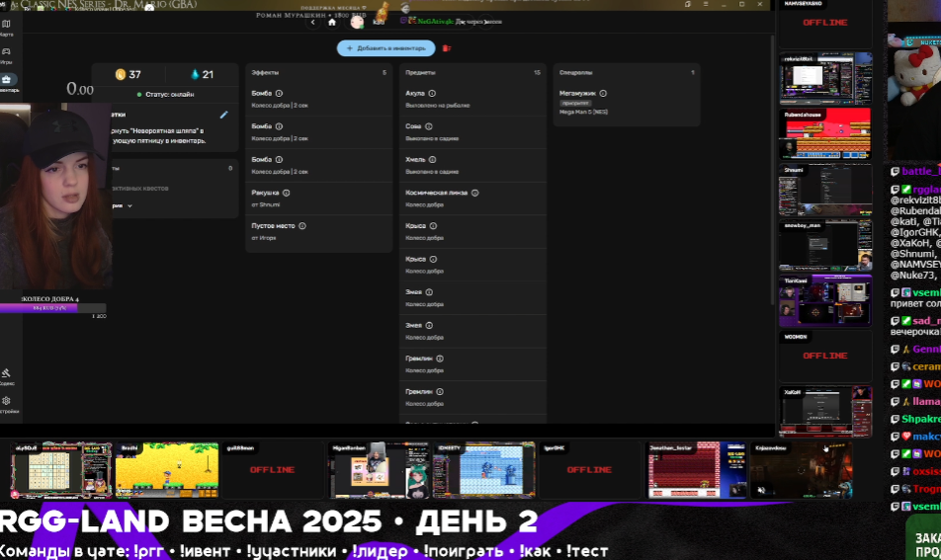Open info icon next to first Гремлин
This screenshot has height=560, width=941.
click(440, 359)
